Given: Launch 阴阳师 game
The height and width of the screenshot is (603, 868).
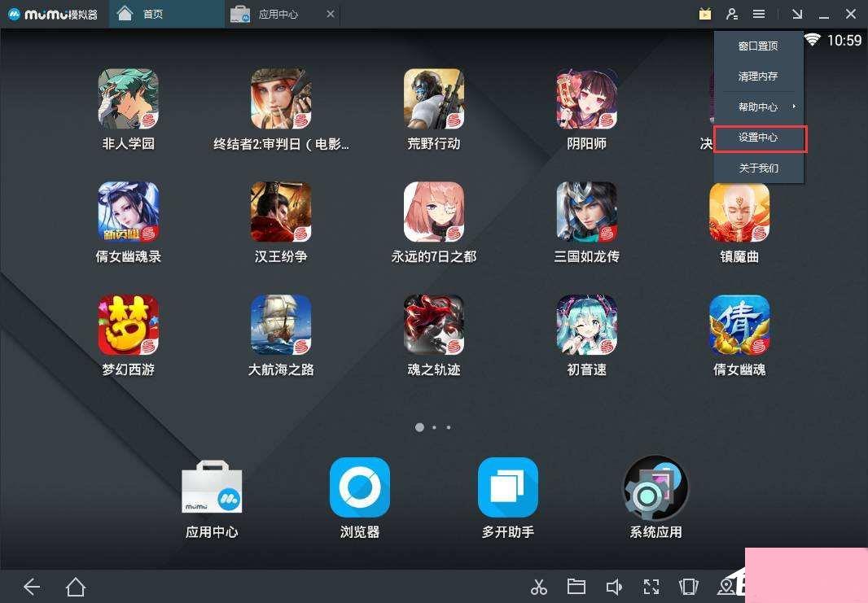Looking at the screenshot, I should pos(587,98).
